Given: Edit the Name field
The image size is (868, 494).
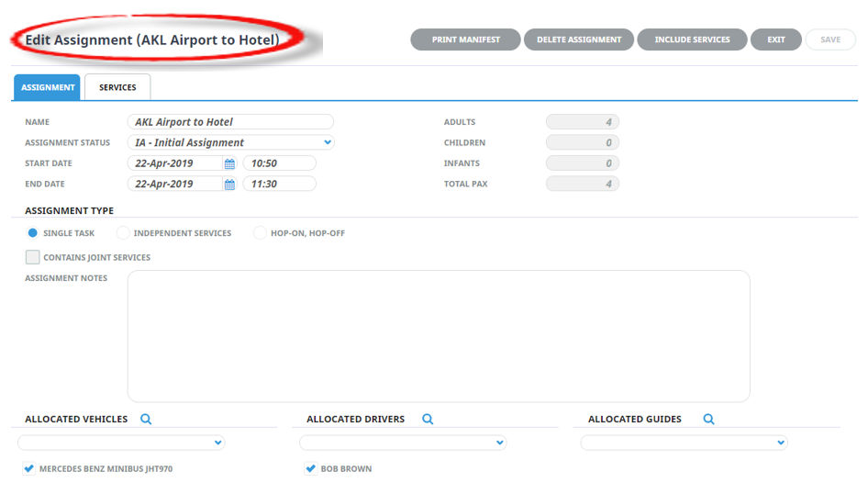Looking at the screenshot, I should pos(231,122).
